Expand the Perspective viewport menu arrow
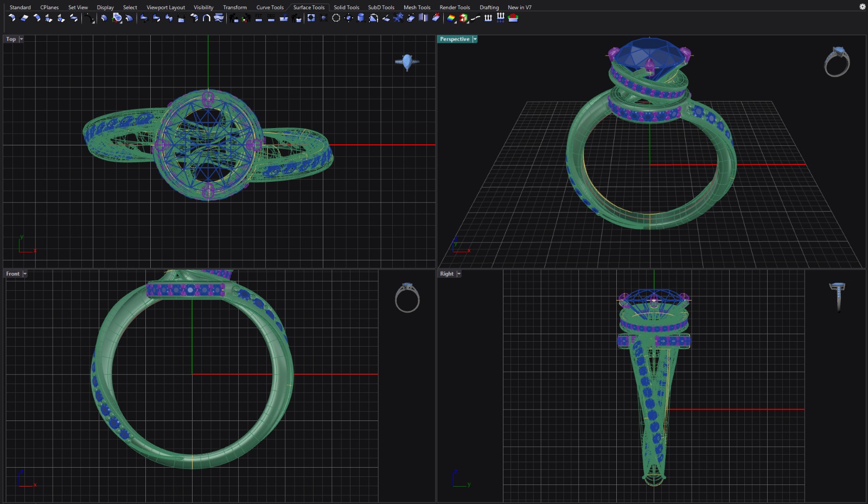The width and height of the screenshot is (868, 504). tap(475, 39)
